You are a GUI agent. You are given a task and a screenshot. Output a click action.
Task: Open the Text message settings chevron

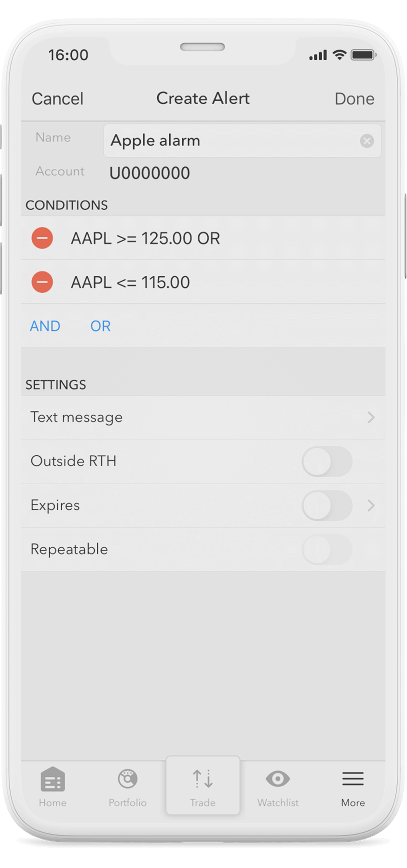point(371,418)
